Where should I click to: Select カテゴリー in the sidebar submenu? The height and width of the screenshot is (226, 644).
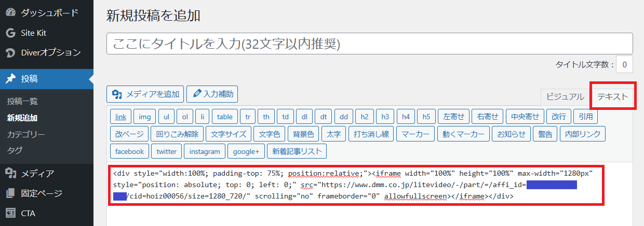pyautogui.click(x=26, y=134)
